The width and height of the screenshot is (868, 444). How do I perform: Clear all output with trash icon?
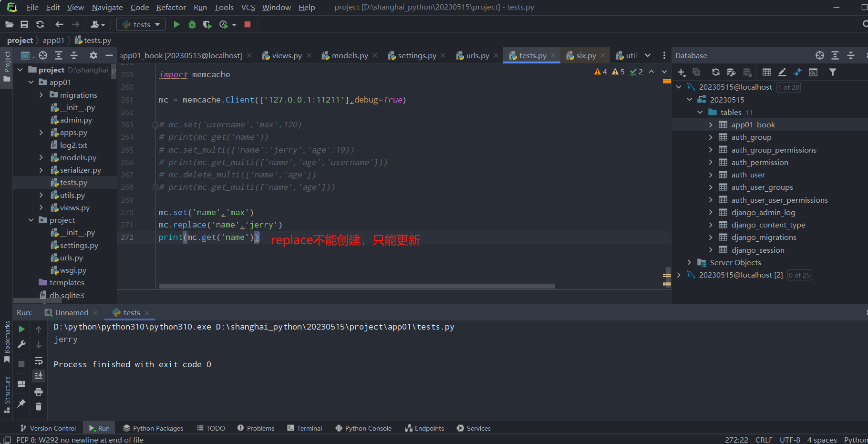[x=39, y=407]
